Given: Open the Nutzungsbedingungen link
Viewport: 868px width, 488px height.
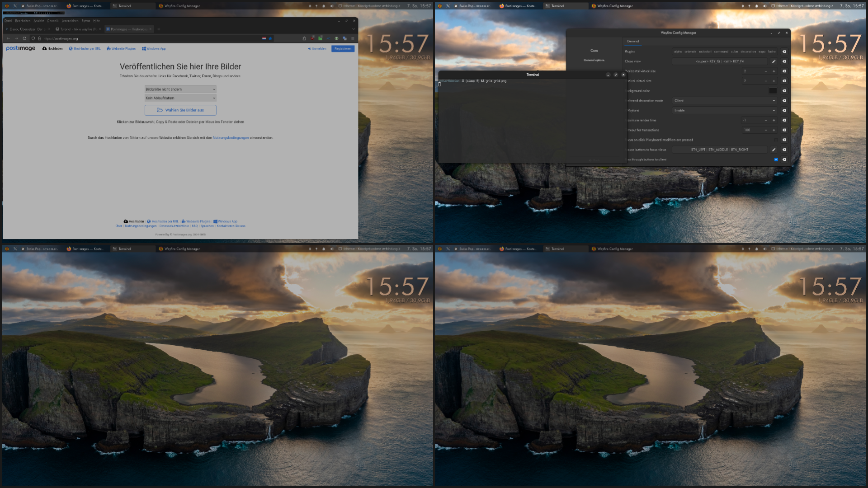Looking at the screenshot, I should click(231, 138).
